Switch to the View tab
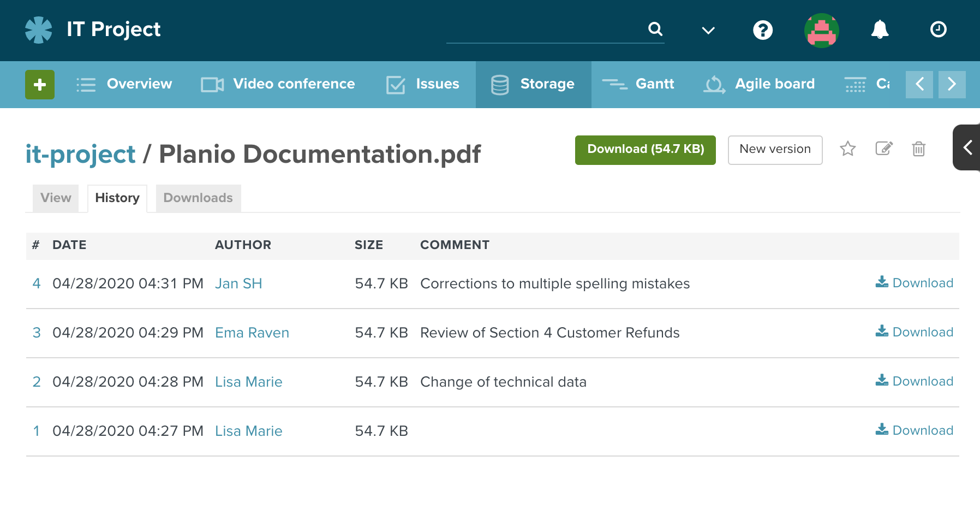The image size is (980, 509). tap(56, 198)
